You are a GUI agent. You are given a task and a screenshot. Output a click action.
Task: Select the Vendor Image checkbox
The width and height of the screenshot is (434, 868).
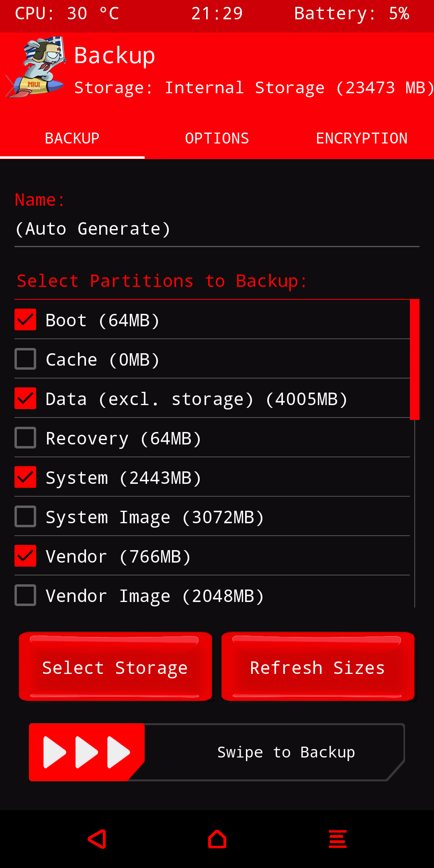[x=25, y=595]
